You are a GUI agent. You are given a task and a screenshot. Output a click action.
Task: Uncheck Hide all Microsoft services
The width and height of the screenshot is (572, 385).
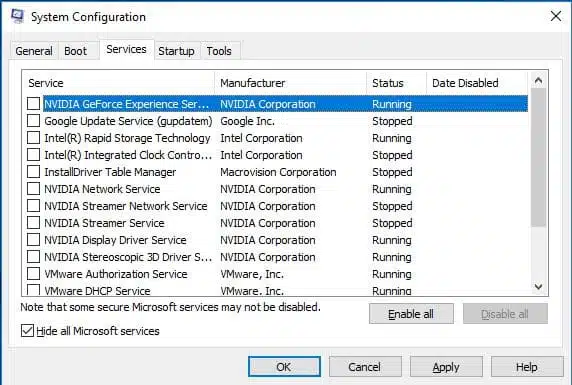pos(27,331)
